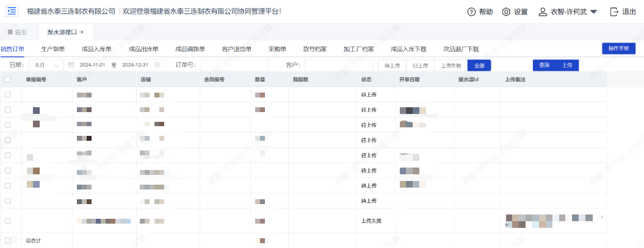The width and height of the screenshot is (644, 248).
Task: Open 设置 settings gear icon
Action: [x=506, y=12]
